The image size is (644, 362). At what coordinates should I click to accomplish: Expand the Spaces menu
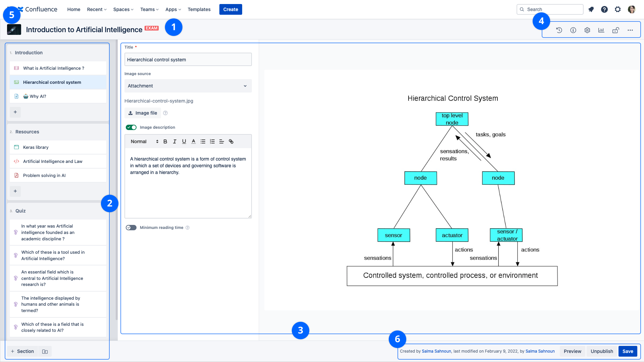(123, 9)
